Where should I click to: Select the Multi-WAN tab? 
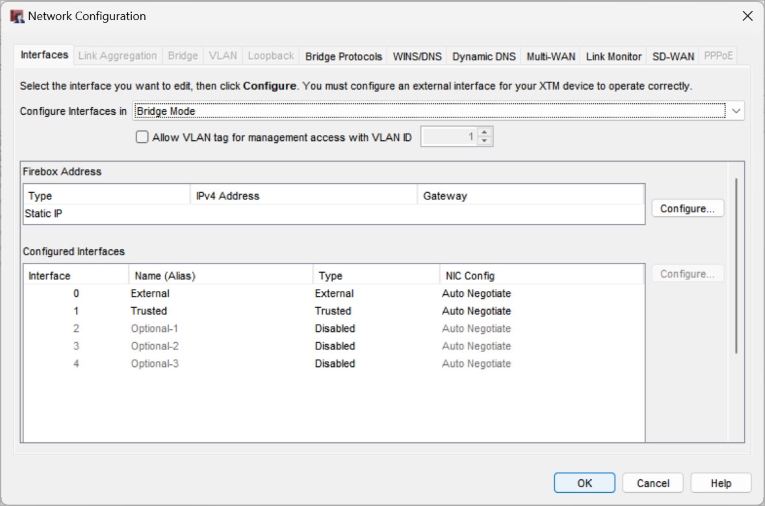[x=550, y=56]
